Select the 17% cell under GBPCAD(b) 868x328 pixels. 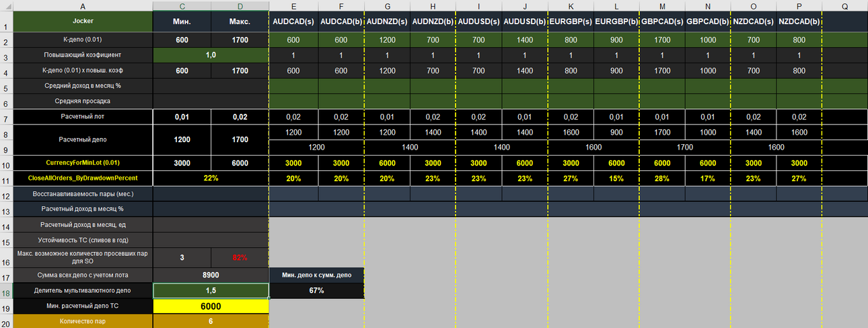click(x=708, y=178)
